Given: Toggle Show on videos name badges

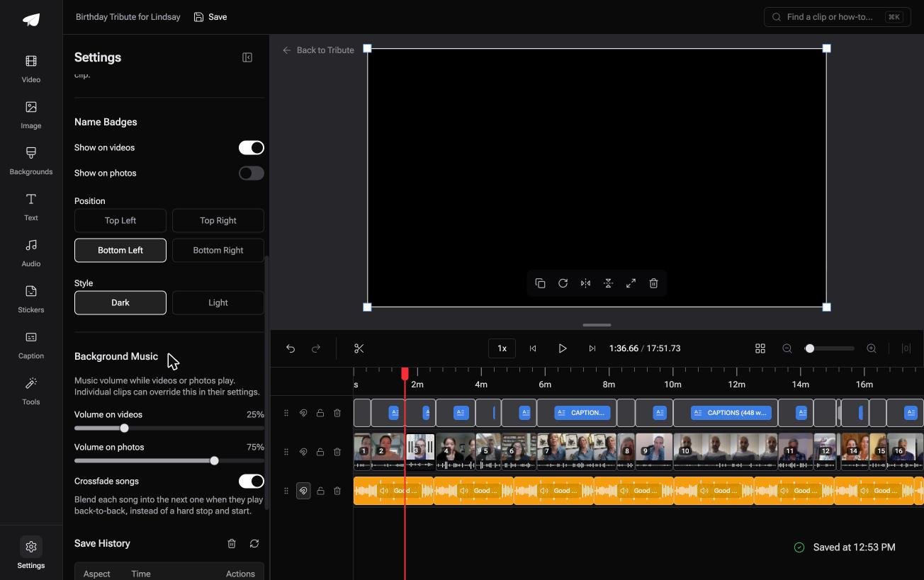Looking at the screenshot, I should (252, 147).
